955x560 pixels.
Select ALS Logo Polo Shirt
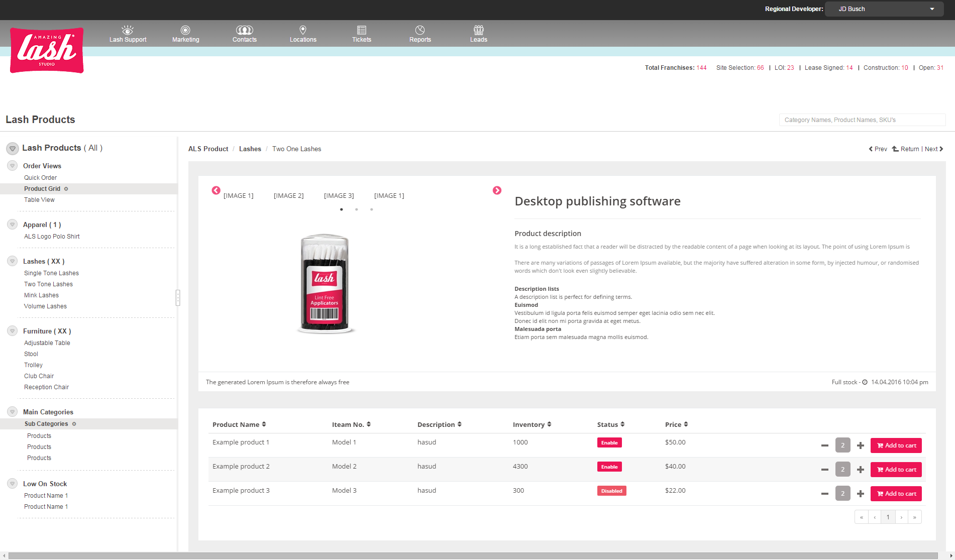[x=52, y=237]
